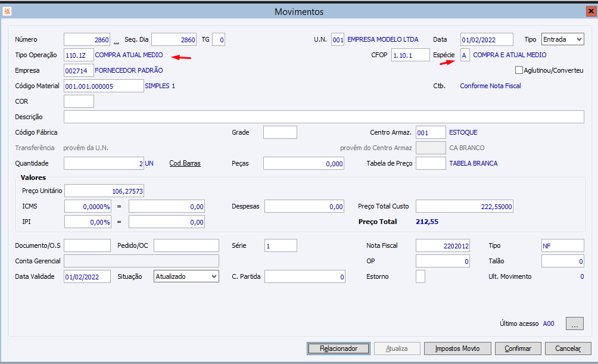
Task: Select the Peças field
Action: point(304,163)
